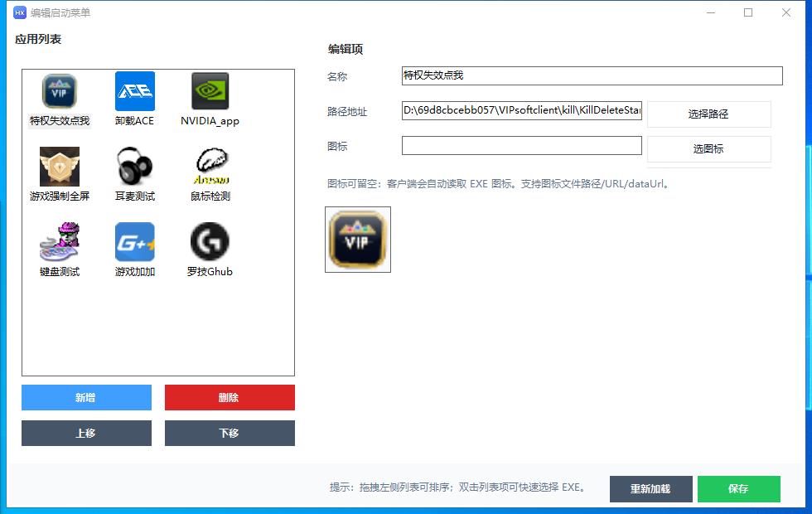
Task: Click the HX app logo in title bar
Action: tap(20, 12)
